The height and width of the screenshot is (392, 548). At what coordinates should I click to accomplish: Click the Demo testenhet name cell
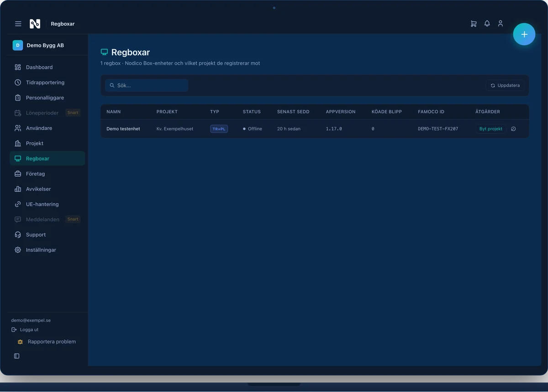123,129
